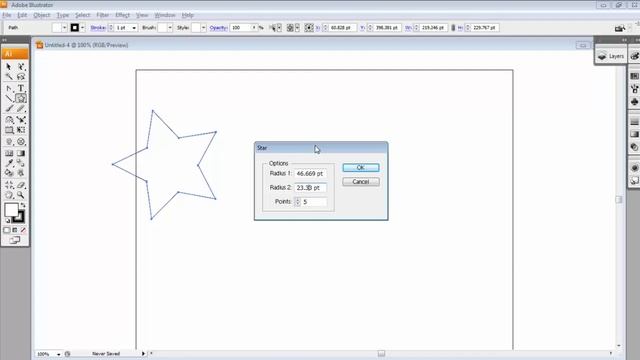Pick the Eraser tool

point(21,185)
